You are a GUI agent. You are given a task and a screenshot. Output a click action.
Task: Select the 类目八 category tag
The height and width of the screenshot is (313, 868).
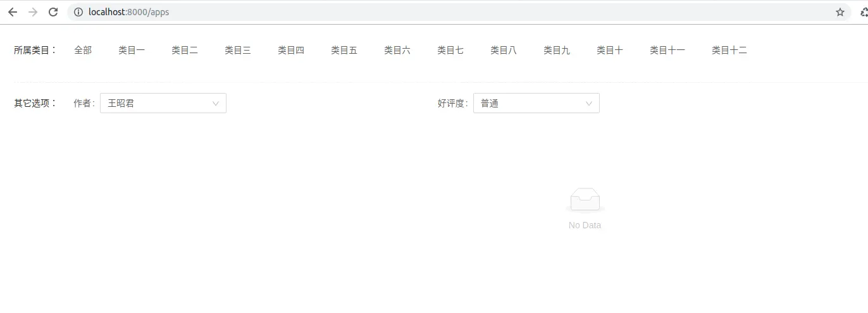(x=504, y=50)
